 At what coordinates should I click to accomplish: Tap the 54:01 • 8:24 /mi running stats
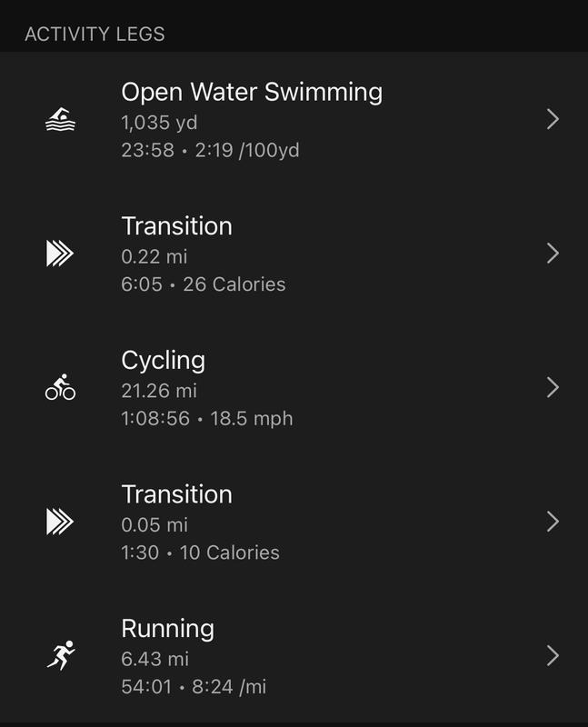click(x=194, y=686)
